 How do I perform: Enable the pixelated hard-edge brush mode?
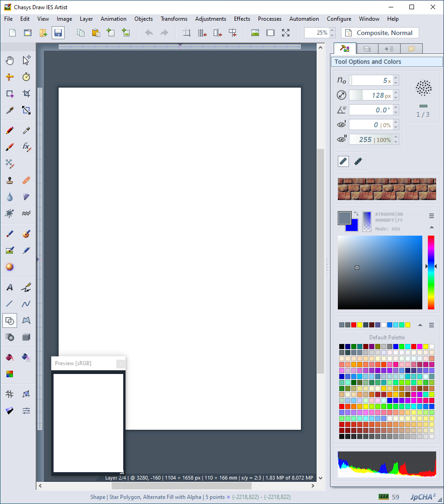pos(358,161)
